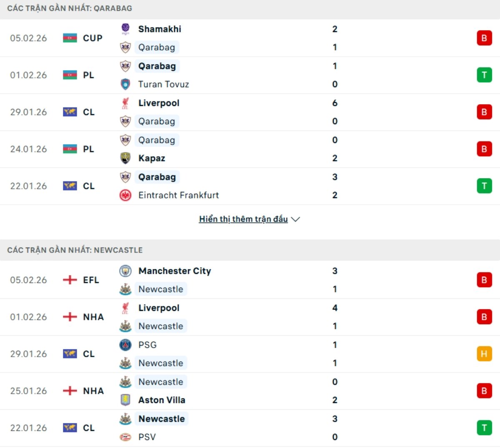
Task: Click the PSG club logo
Action: (125, 345)
